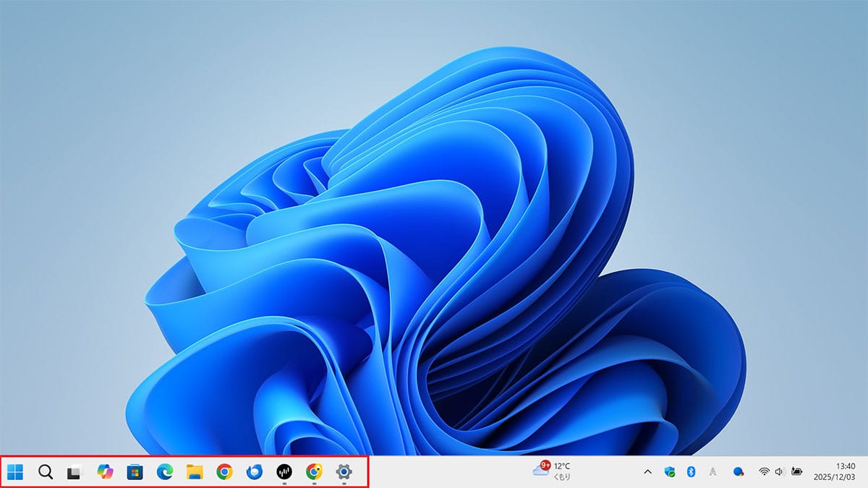Image resolution: width=868 pixels, height=488 pixels.
Task: Open File Explorer
Action: pos(194,471)
